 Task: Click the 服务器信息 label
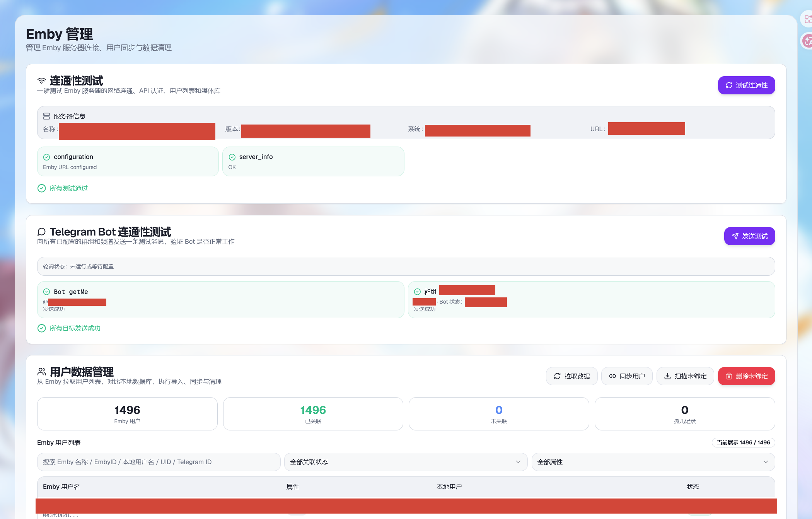coord(70,116)
